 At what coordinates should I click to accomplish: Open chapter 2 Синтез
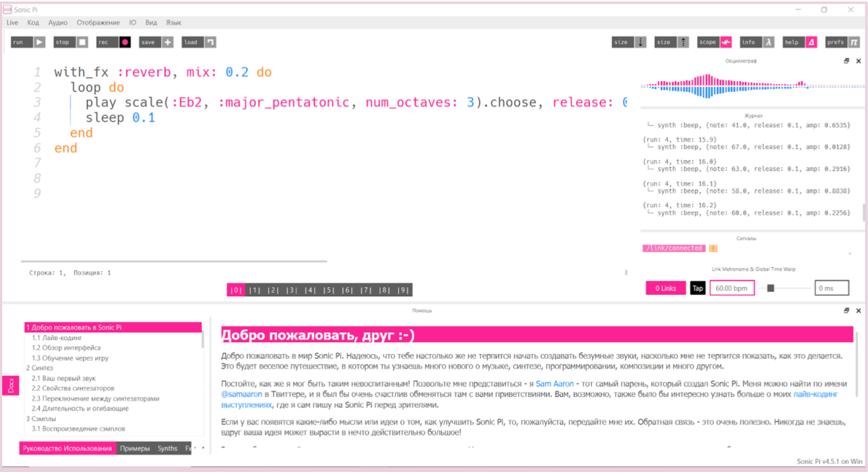[x=39, y=368]
